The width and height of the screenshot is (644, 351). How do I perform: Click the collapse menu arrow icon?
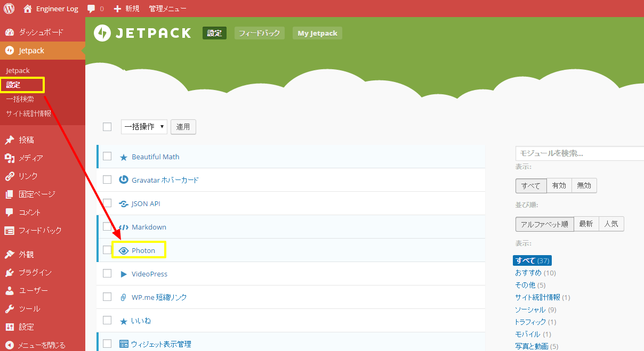(10, 345)
